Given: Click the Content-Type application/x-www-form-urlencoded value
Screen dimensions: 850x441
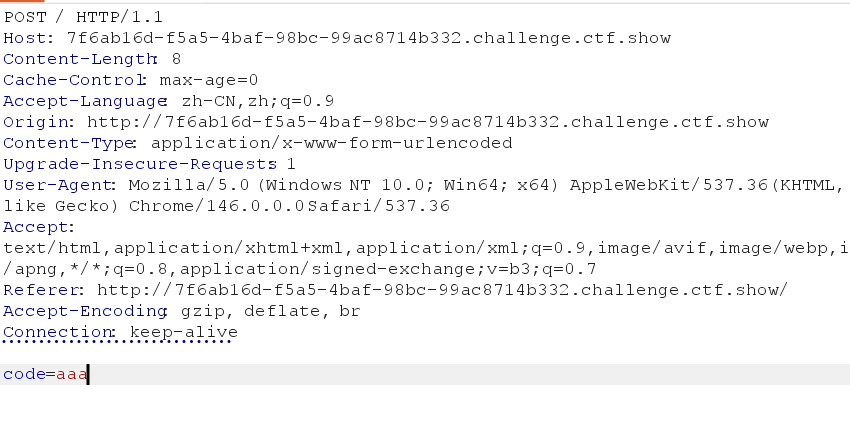Looking at the screenshot, I should coord(331,143).
